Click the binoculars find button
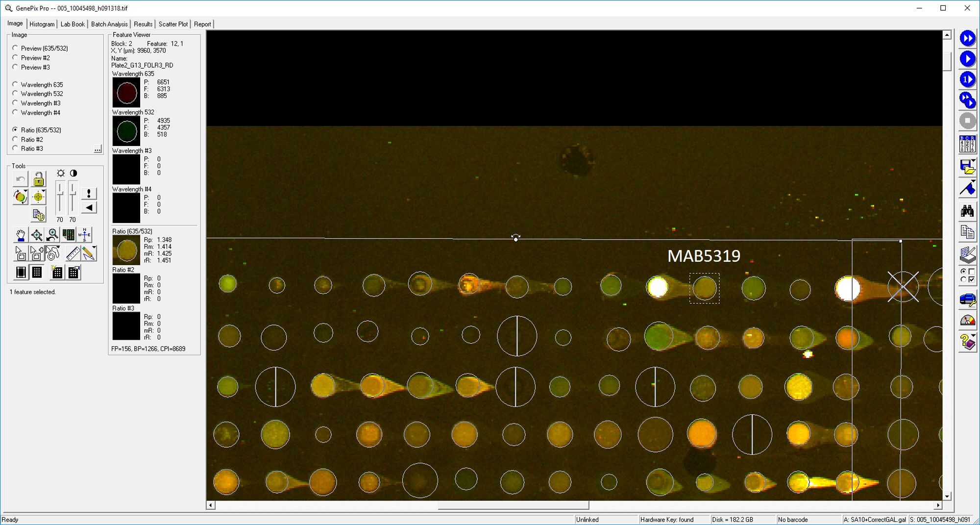980x525 pixels. [967, 211]
